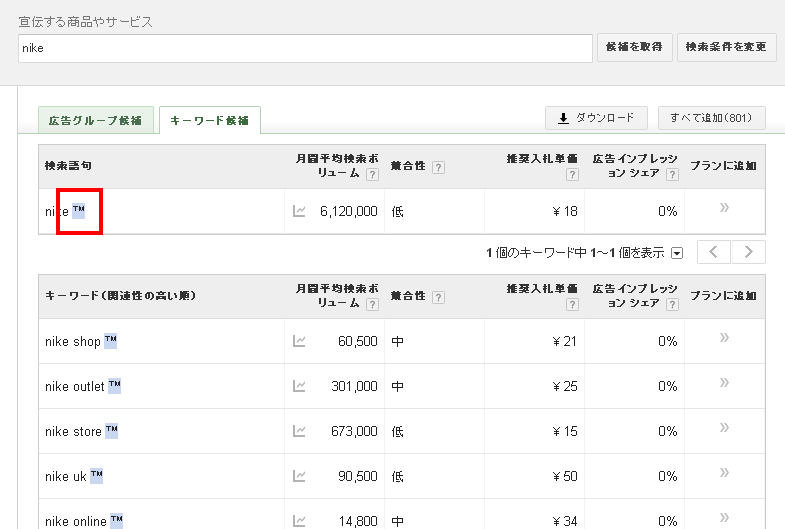This screenshot has height=529, width=785.
Task: Click the すべて追加(801) button
Action: point(711,118)
